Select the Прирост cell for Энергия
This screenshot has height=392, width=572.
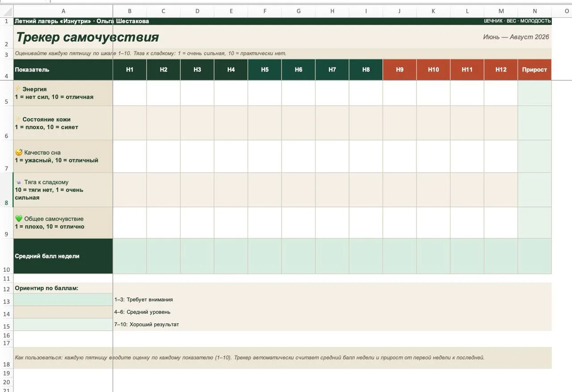534,93
